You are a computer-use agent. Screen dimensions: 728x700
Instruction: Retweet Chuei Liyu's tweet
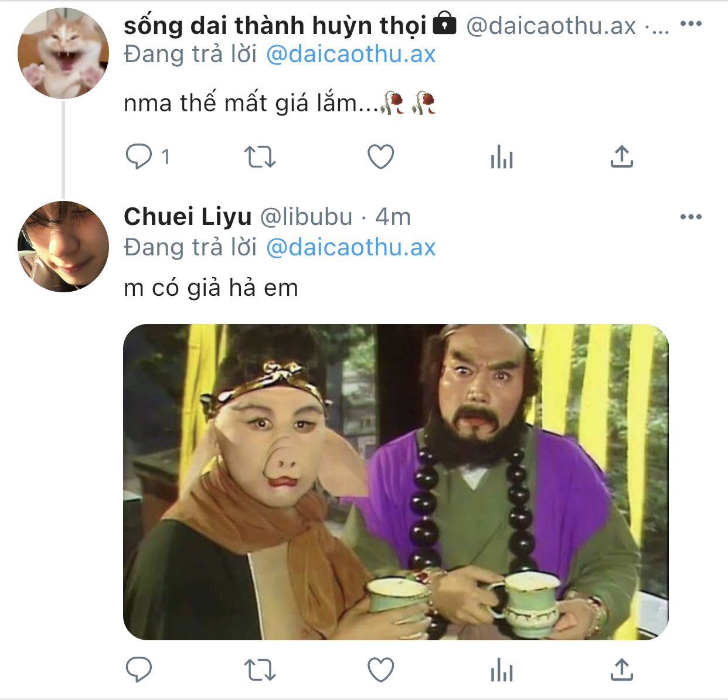tap(259, 669)
